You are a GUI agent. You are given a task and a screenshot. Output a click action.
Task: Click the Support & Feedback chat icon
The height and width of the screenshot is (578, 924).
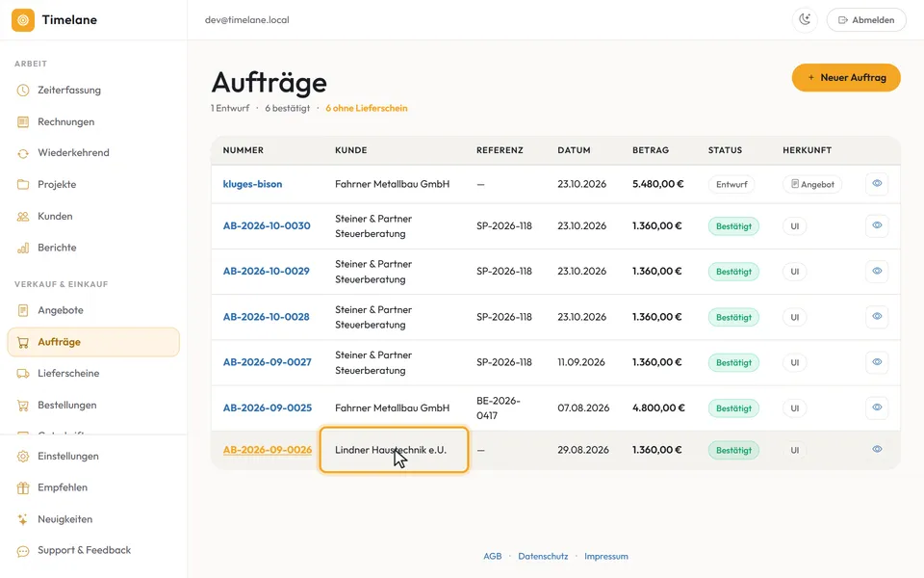(x=23, y=551)
